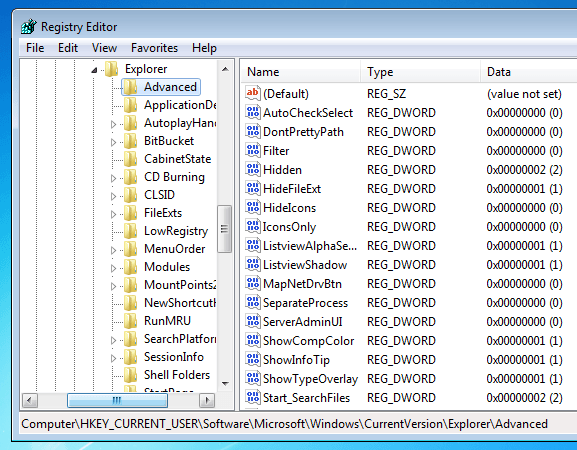Select the ShowInfoTip DWORD icon
This screenshot has width=577, height=450.
click(253, 359)
